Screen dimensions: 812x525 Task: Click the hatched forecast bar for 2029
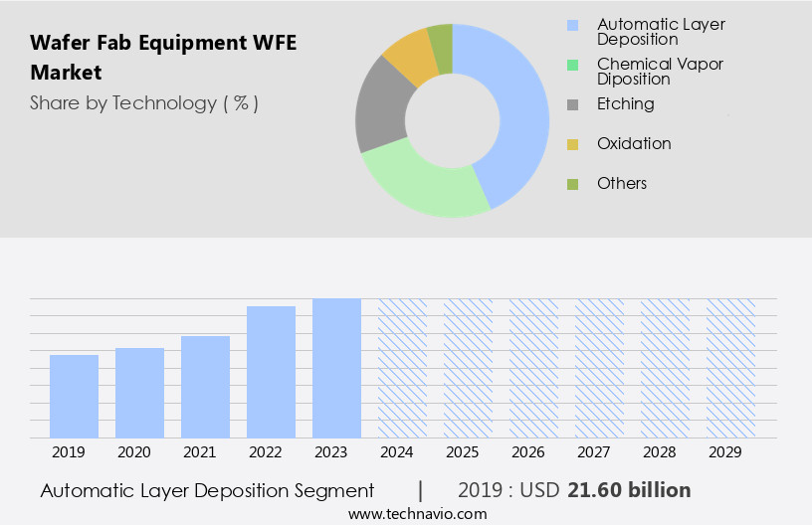[x=730, y=368]
